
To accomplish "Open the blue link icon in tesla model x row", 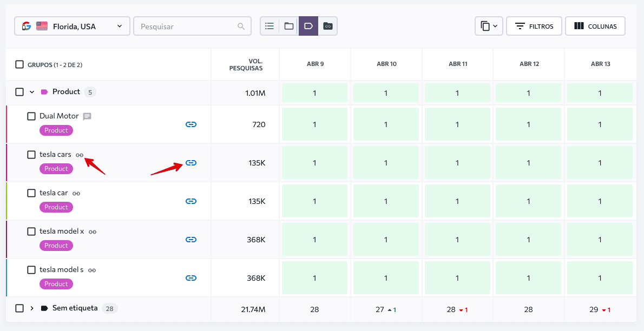I will point(191,240).
